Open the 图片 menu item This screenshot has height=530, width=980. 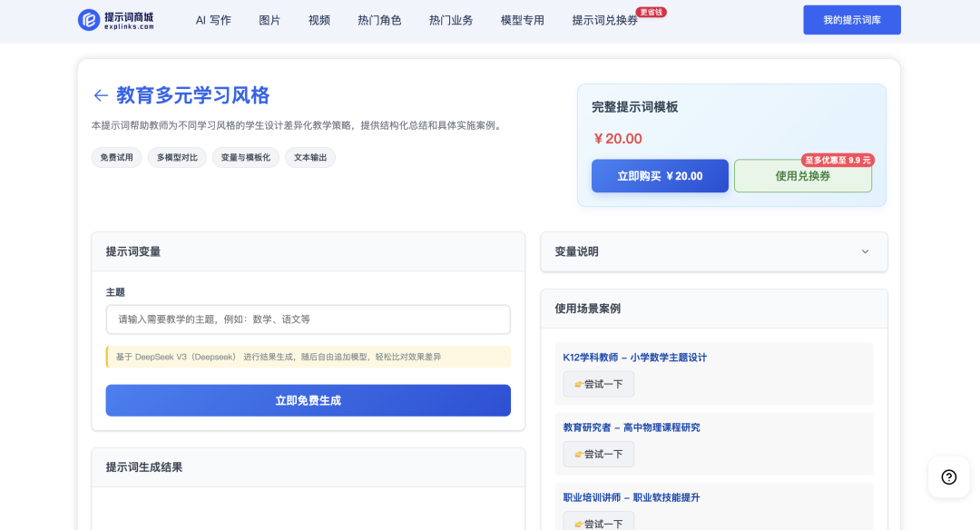(269, 20)
